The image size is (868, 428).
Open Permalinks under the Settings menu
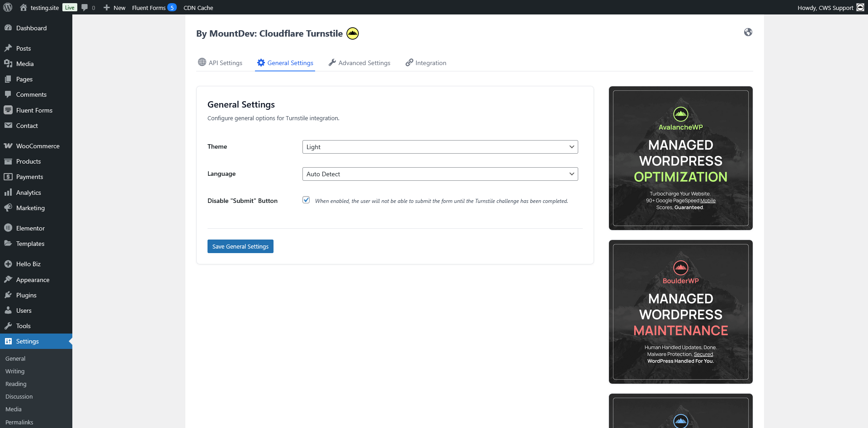tap(19, 422)
